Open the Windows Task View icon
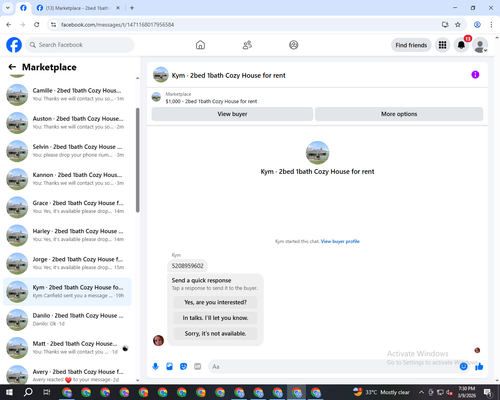500x400 pixels. point(47,392)
